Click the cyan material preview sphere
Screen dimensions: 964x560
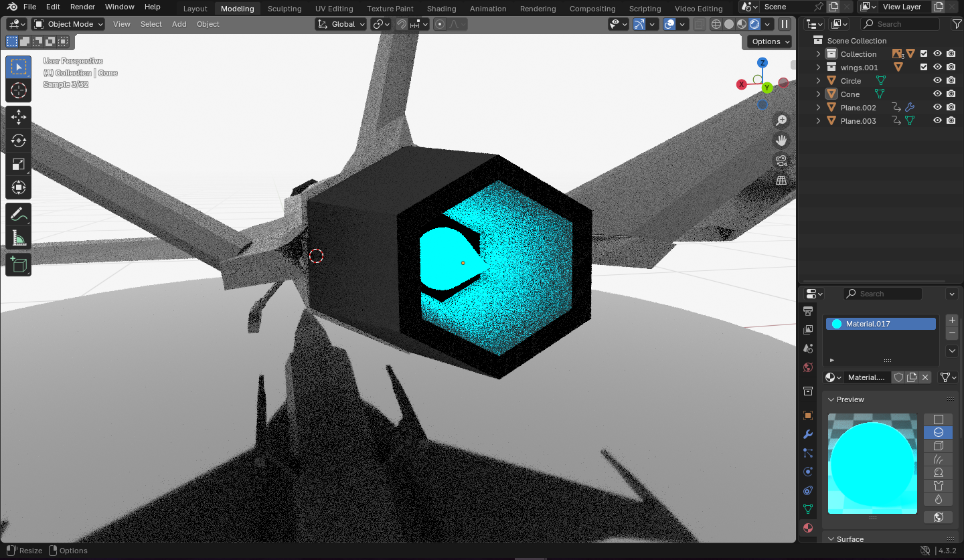(872, 464)
